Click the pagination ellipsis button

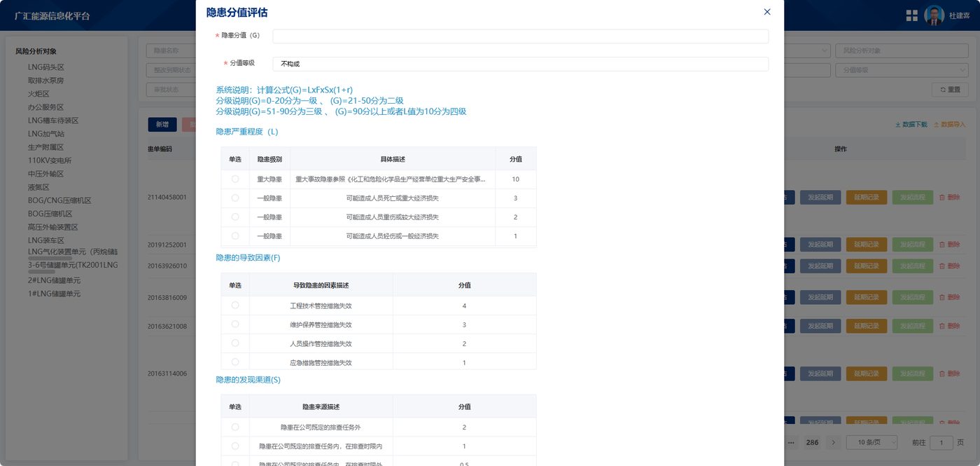click(x=791, y=443)
